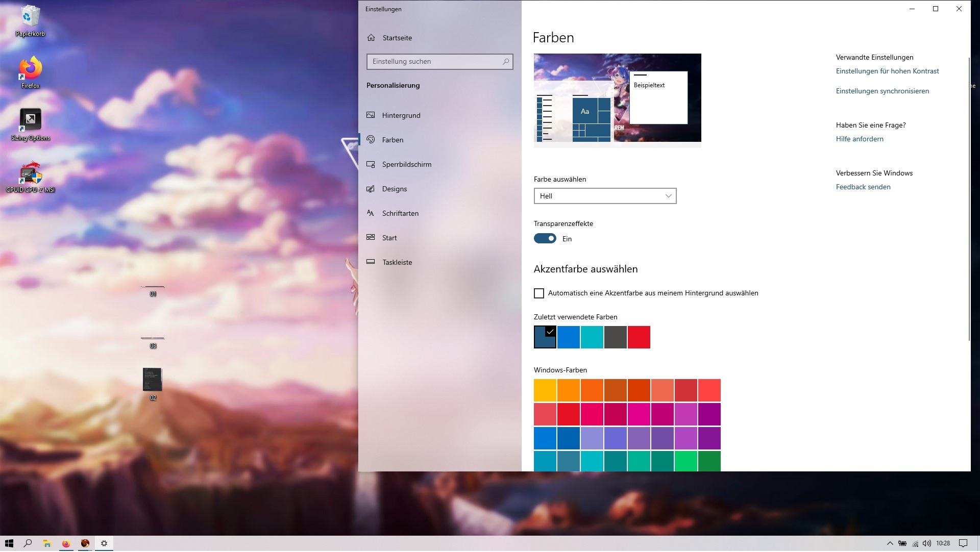
Task: Select the Sizing Options desktop shortcut
Action: (30, 124)
